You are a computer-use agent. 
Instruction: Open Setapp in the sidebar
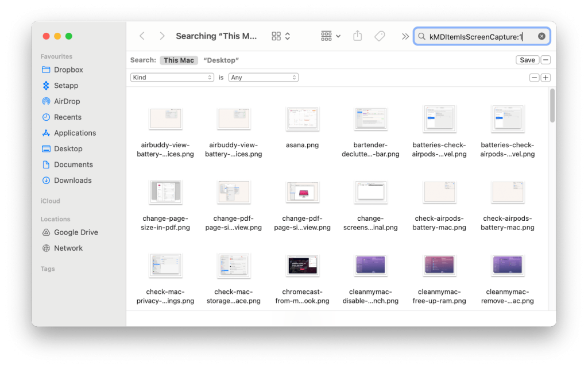pos(65,86)
